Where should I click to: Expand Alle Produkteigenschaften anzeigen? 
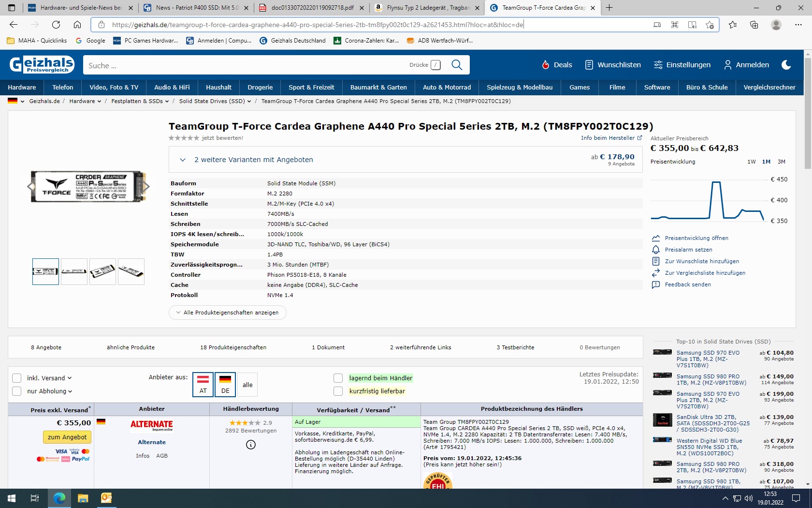coord(227,313)
